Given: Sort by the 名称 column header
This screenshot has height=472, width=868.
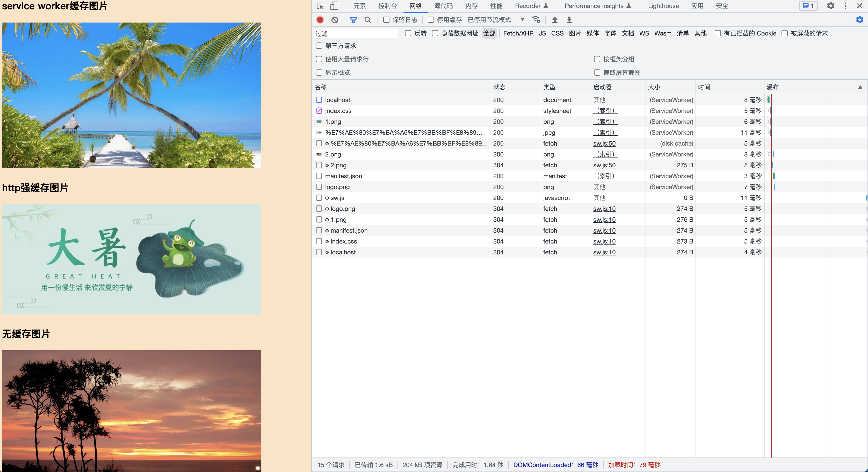Looking at the screenshot, I should (x=401, y=87).
